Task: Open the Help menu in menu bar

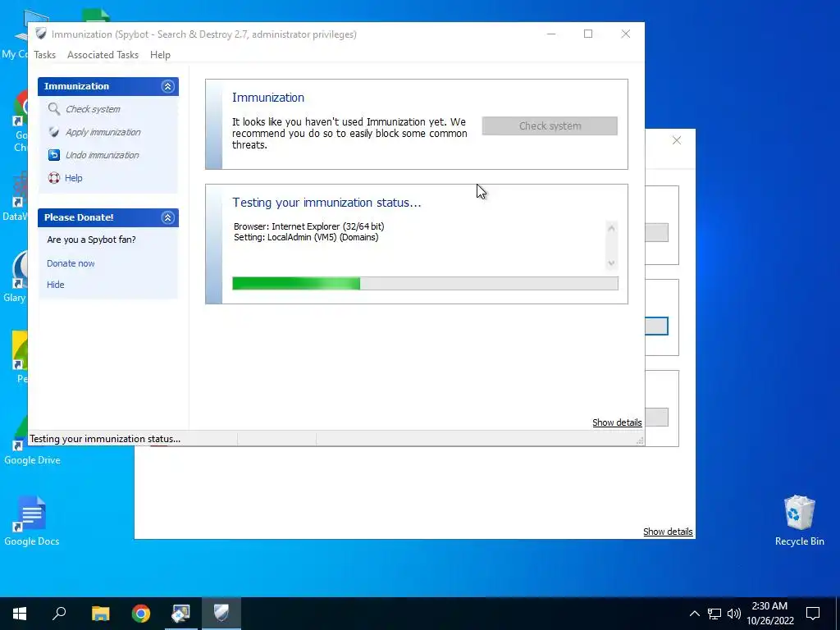Action: [x=160, y=55]
